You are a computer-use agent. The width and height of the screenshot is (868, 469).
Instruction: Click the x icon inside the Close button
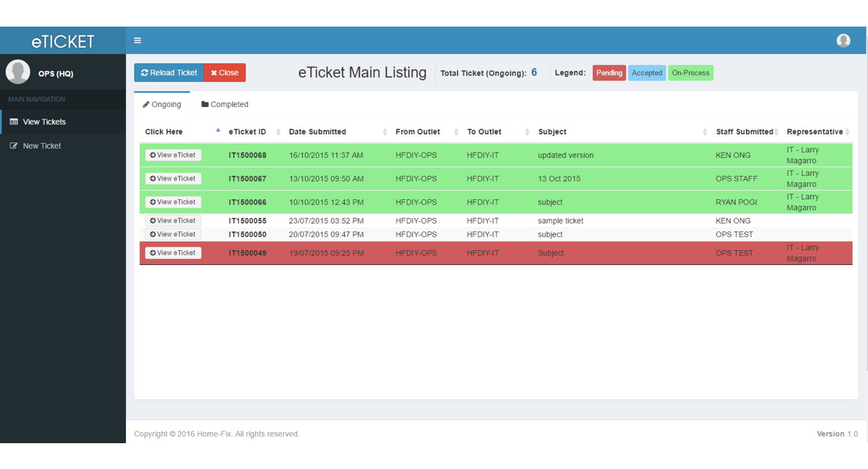click(x=214, y=72)
